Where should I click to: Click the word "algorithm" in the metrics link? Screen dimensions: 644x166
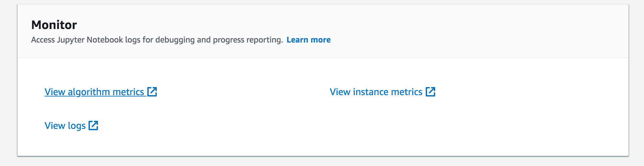(89, 92)
